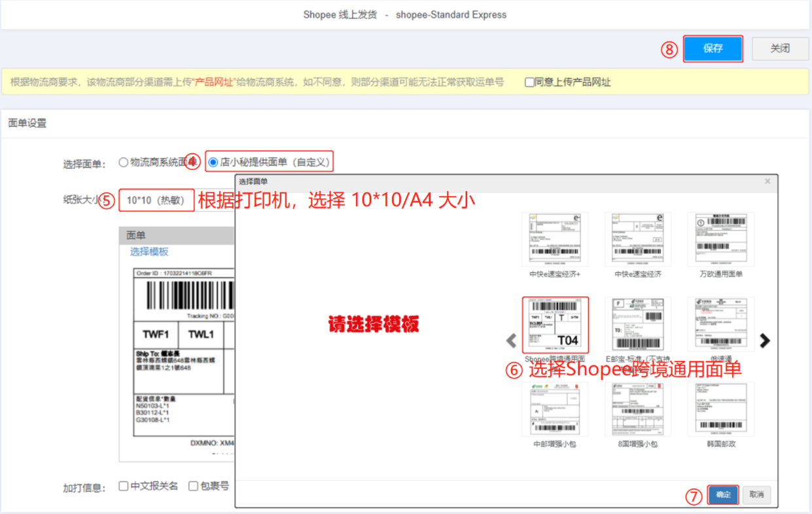
Task: Click the 面单 preview panel header
Action: pyautogui.click(x=177, y=235)
